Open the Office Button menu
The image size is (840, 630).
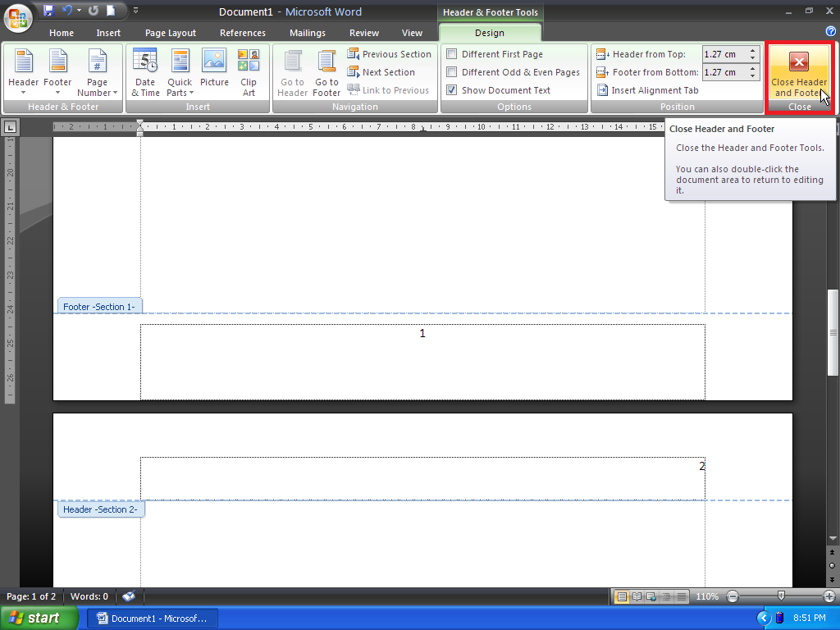pyautogui.click(x=18, y=18)
